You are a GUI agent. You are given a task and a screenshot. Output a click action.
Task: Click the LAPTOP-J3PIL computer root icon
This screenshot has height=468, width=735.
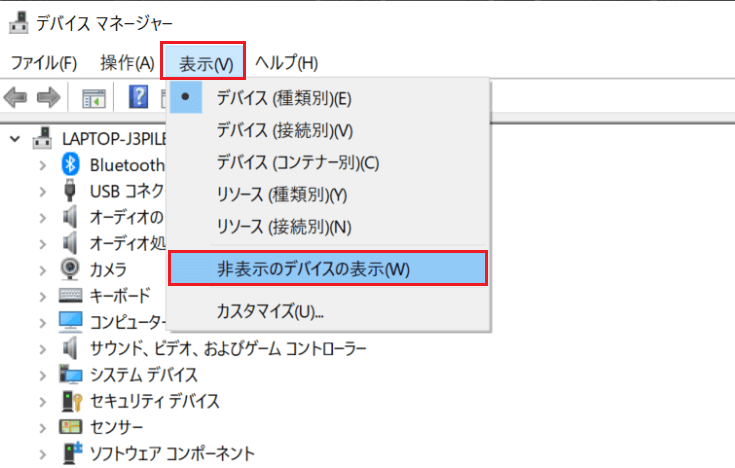[42, 138]
